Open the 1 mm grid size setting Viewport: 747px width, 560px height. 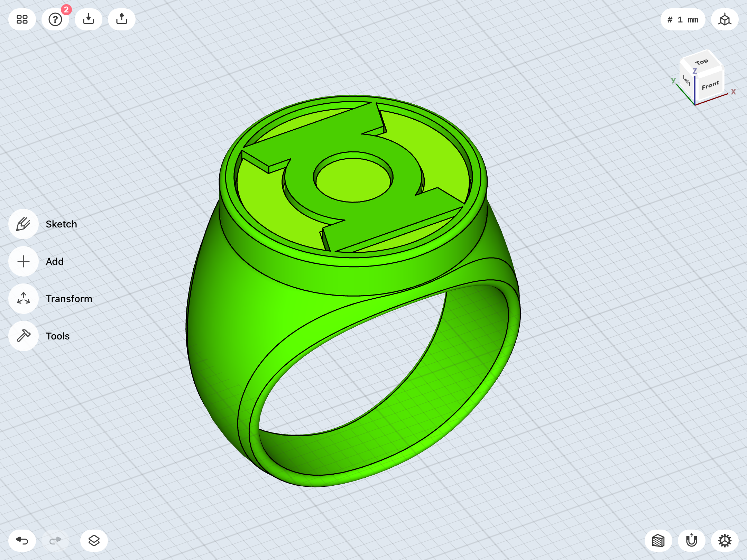click(x=683, y=19)
